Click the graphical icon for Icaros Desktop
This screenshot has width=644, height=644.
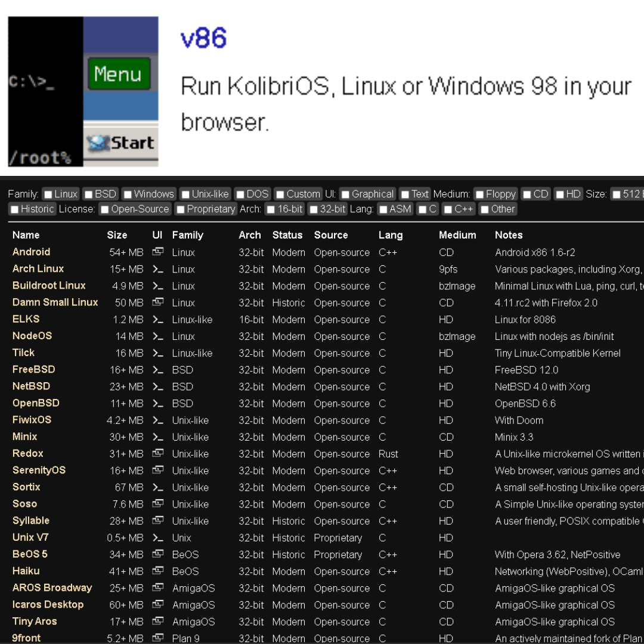157,605
